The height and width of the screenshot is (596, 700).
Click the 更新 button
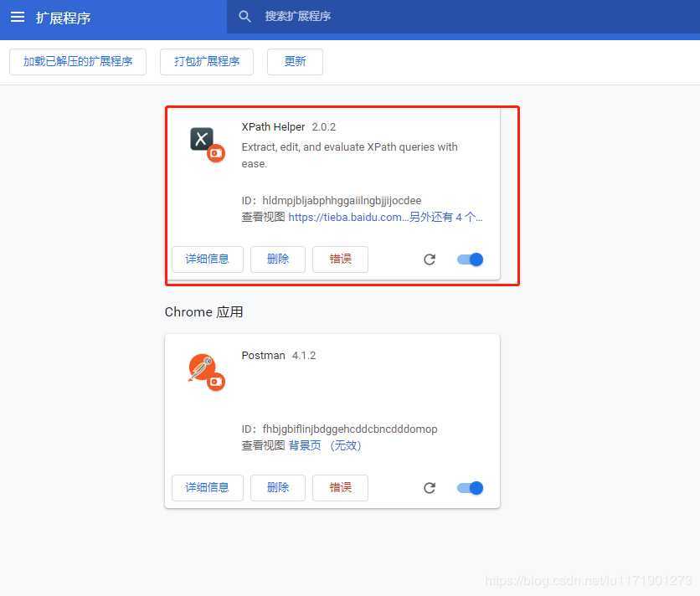pyautogui.click(x=295, y=62)
